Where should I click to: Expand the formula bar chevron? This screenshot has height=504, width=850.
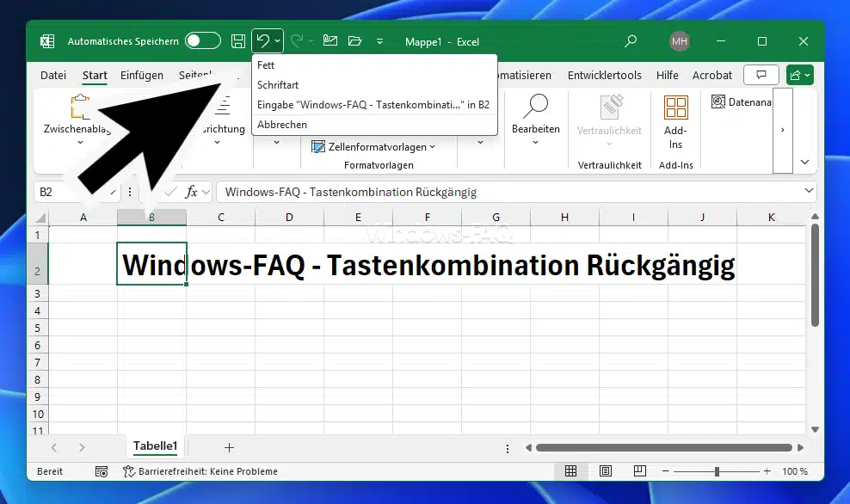pyautogui.click(x=809, y=192)
